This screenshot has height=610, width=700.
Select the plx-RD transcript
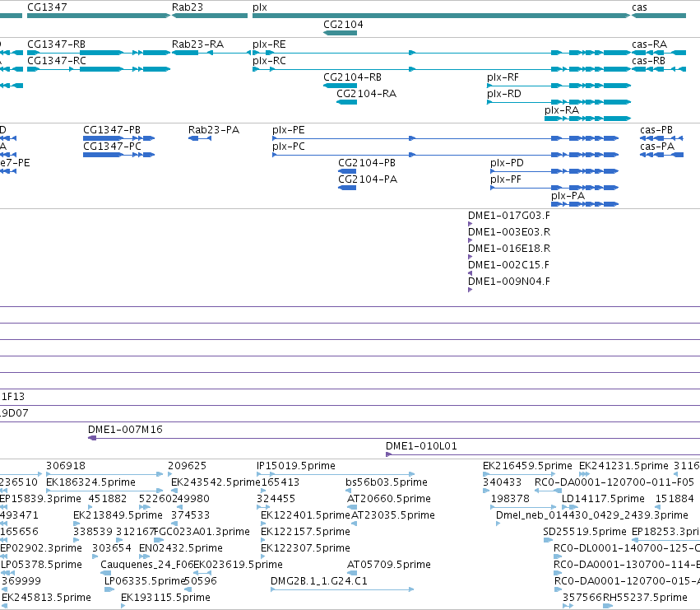click(559, 102)
